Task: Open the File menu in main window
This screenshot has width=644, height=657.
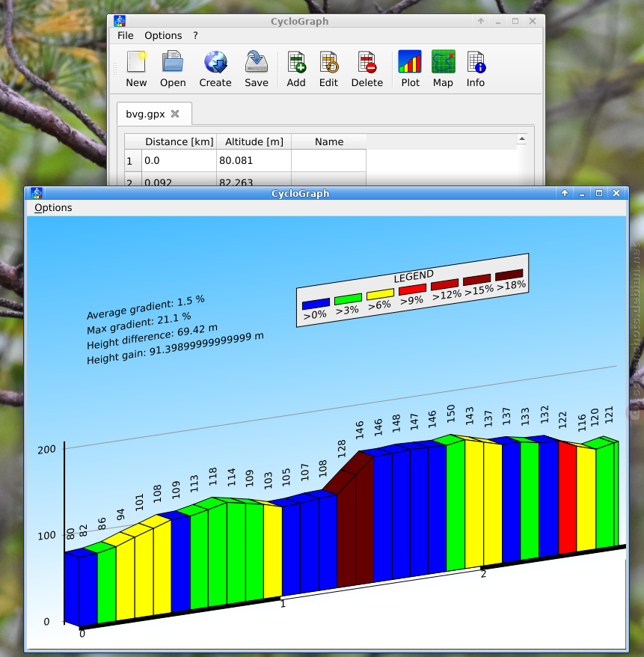Action: (x=125, y=36)
